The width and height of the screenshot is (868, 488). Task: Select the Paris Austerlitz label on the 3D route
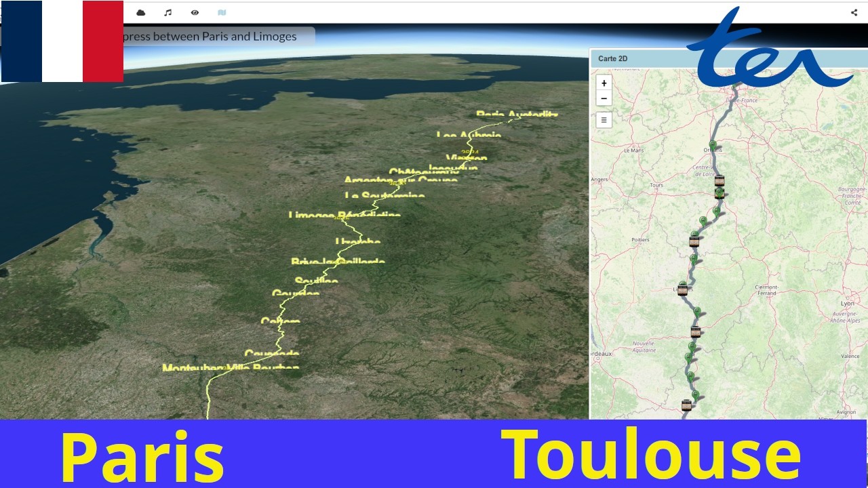click(x=517, y=115)
